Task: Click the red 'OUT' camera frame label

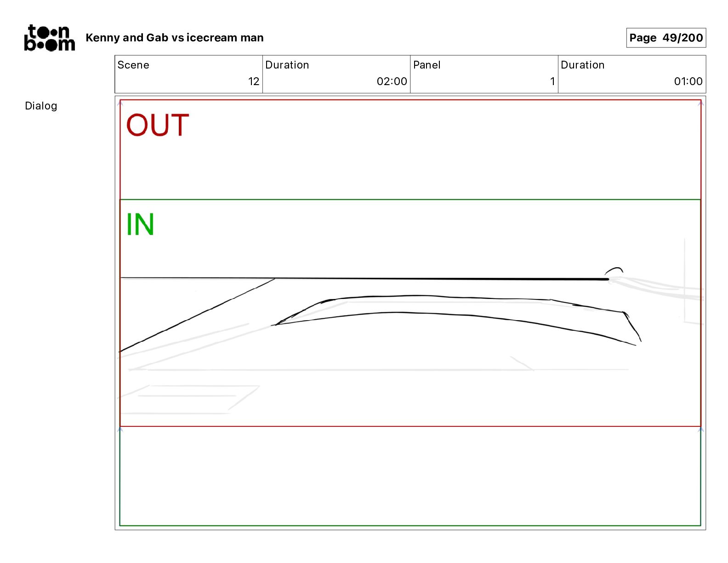Action: (158, 125)
